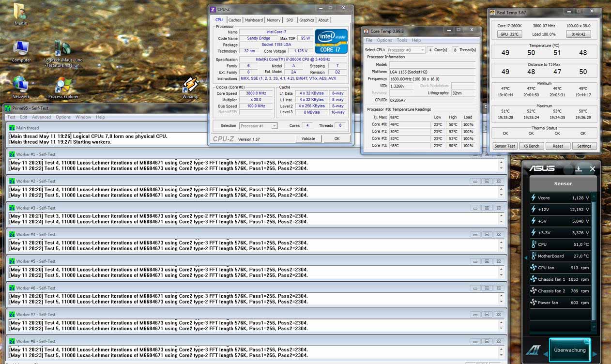Select the +12V lightning bolt sensor icon
Image resolution: width=611 pixels, height=364 pixels.
(534, 209)
